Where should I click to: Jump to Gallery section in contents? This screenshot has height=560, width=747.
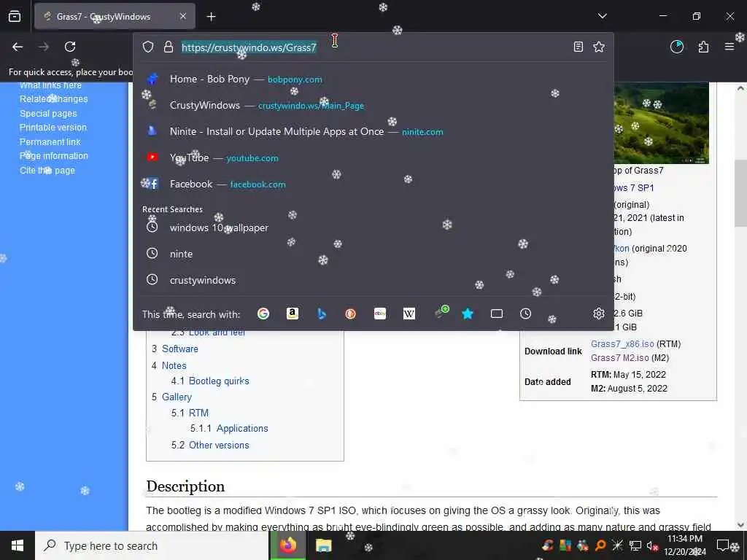click(x=177, y=397)
